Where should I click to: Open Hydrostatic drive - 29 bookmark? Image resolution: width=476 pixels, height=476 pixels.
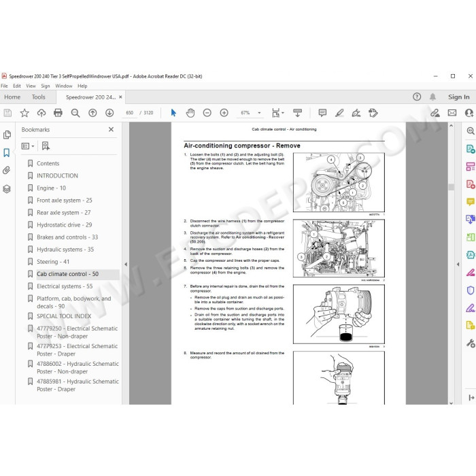65,224
